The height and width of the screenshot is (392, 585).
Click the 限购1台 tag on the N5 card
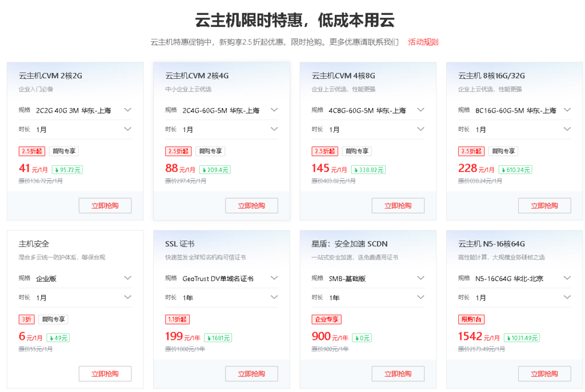pyautogui.click(x=471, y=319)
